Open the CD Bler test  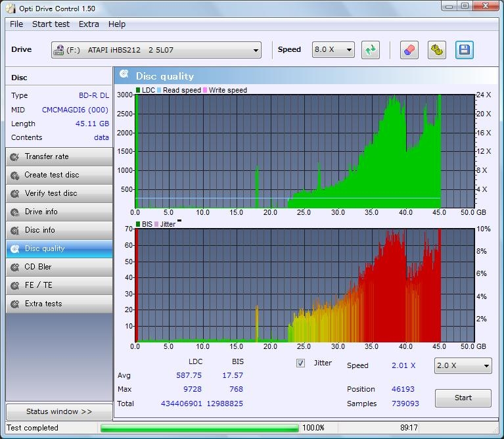click(58, 267)
